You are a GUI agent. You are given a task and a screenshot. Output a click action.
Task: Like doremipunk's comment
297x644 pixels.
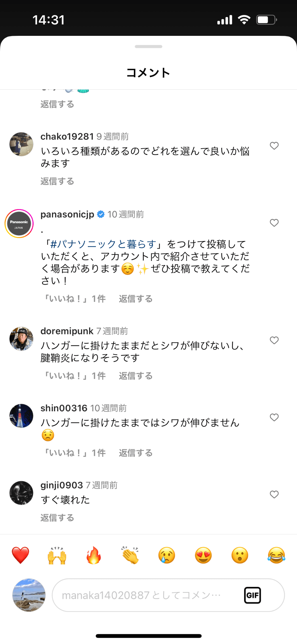274,340
